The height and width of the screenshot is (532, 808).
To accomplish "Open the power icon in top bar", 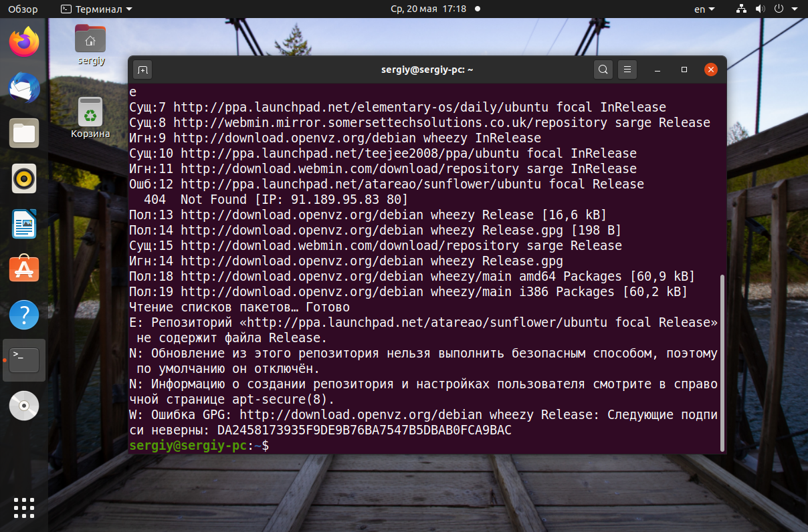I will tap(779, 9).
